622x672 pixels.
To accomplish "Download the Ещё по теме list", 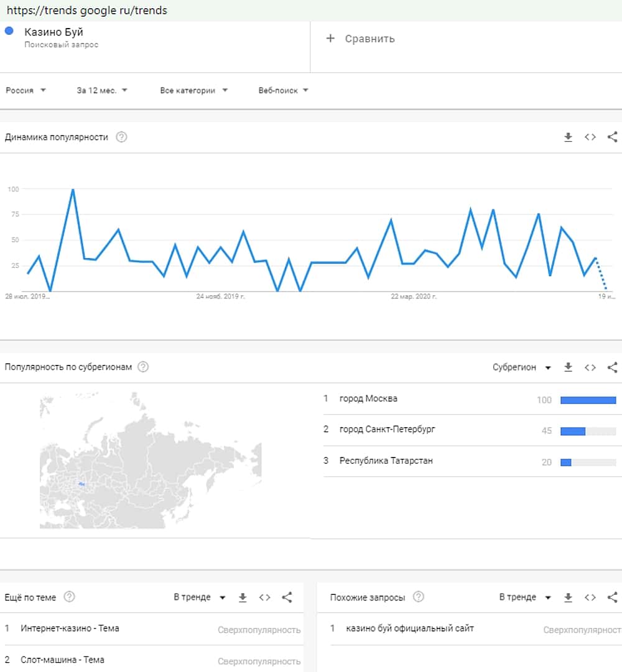I will [243, 597].
